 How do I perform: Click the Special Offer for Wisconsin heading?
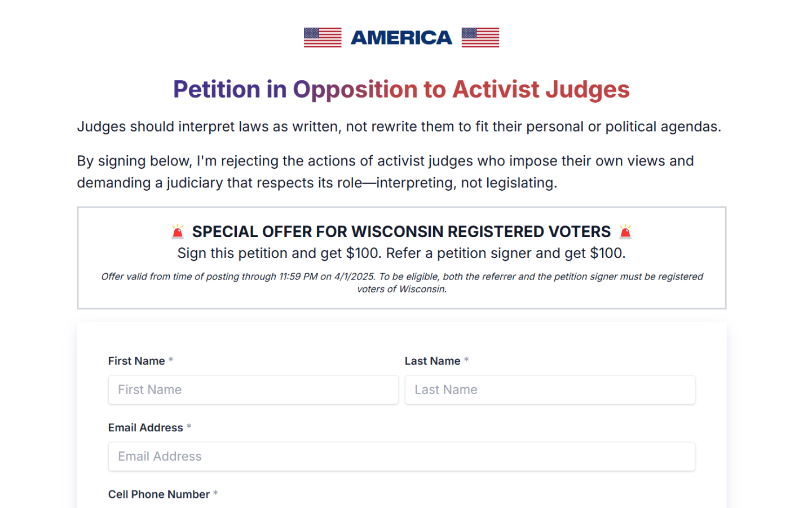pyautogui.click(x=401, y=231)
